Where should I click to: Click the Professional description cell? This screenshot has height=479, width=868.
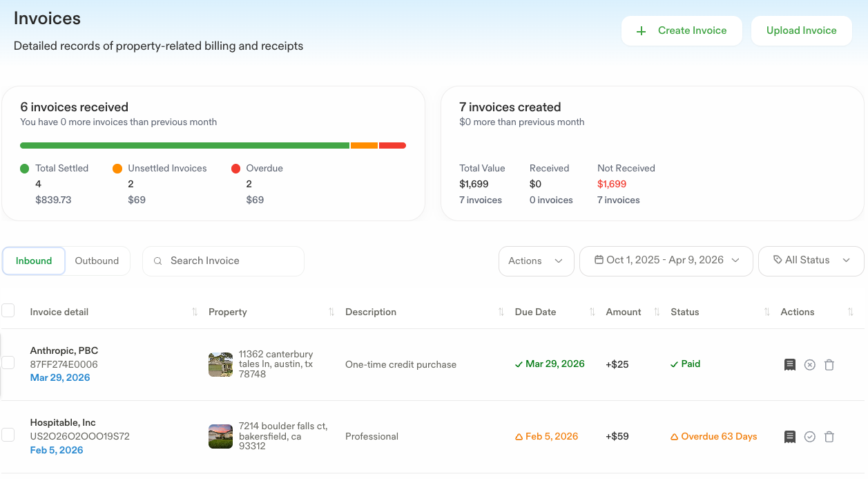pos(372,437)
